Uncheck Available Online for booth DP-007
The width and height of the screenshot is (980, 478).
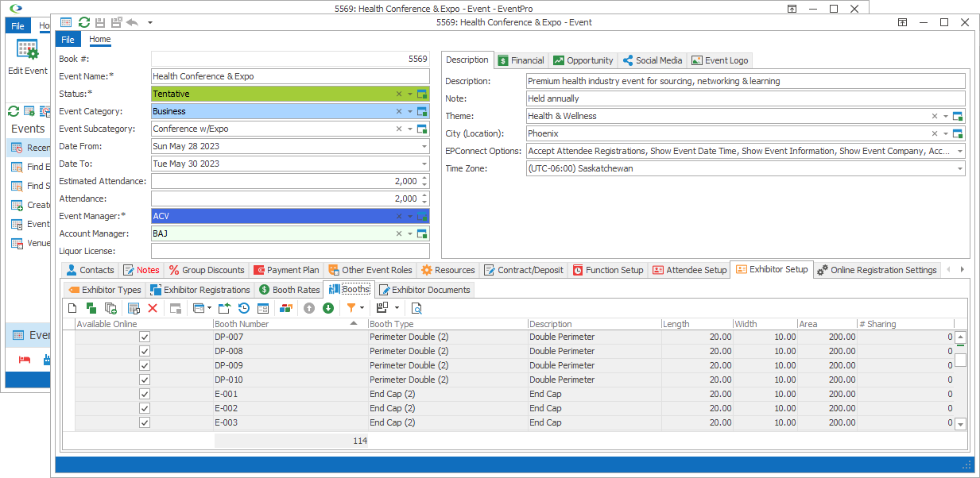click(x=145, y=337)
